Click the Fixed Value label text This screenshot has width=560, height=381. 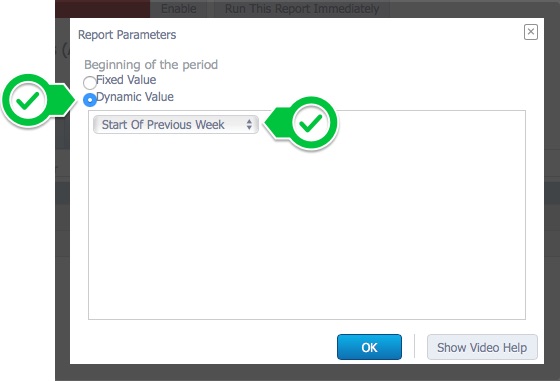[x=126, y=80]
